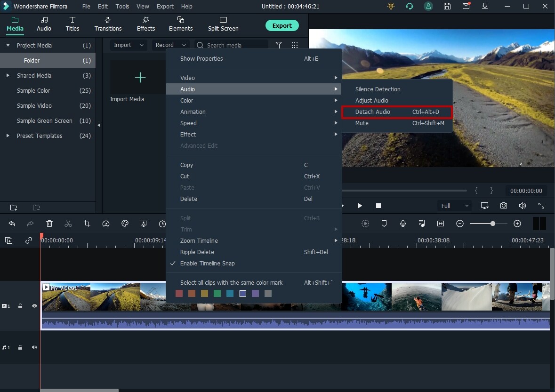The image size is (555, 392).
Task: Collapse the media library panel arrow
Action: point(99,125)
